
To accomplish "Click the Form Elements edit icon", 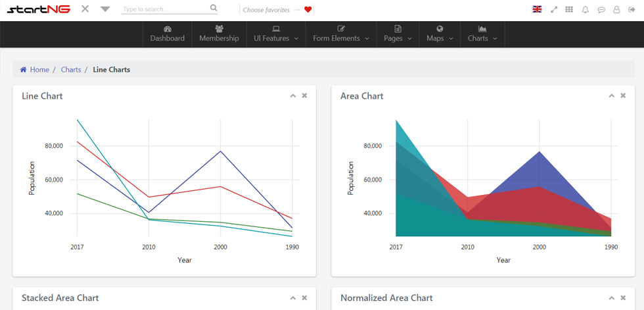I will click(341, 29).
